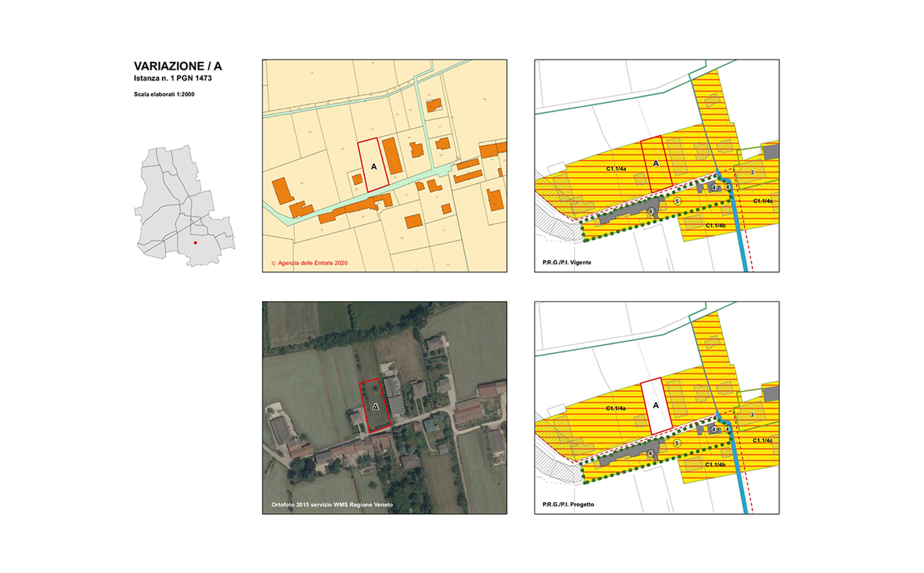Click circled 4 on long gray building, Vigente map
The height and width of the screenshot is (573, 924).
pyautogui.click(x=651, y=211)
